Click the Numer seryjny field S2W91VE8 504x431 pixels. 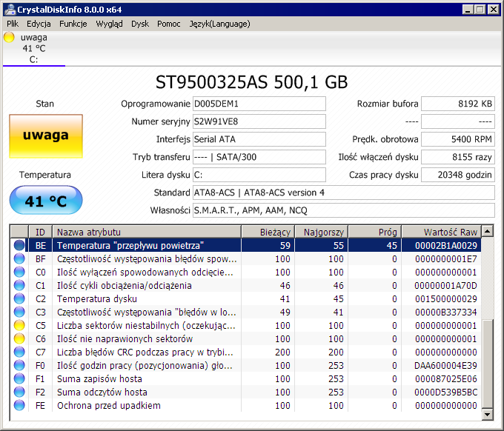259,121
